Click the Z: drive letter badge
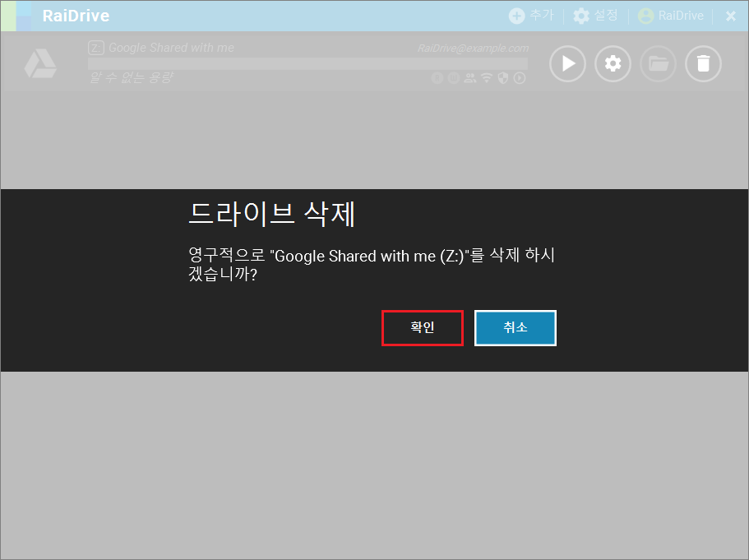Image resolution: width=749 pixels, height=560 pixels. pyautogui.click(x=96, y=48)
